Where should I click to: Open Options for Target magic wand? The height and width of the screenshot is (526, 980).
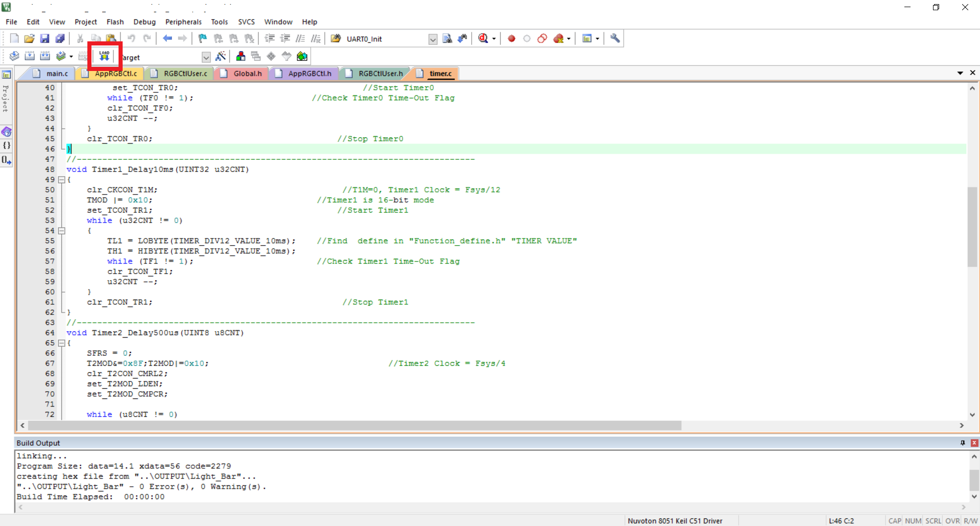coord(221,56)
